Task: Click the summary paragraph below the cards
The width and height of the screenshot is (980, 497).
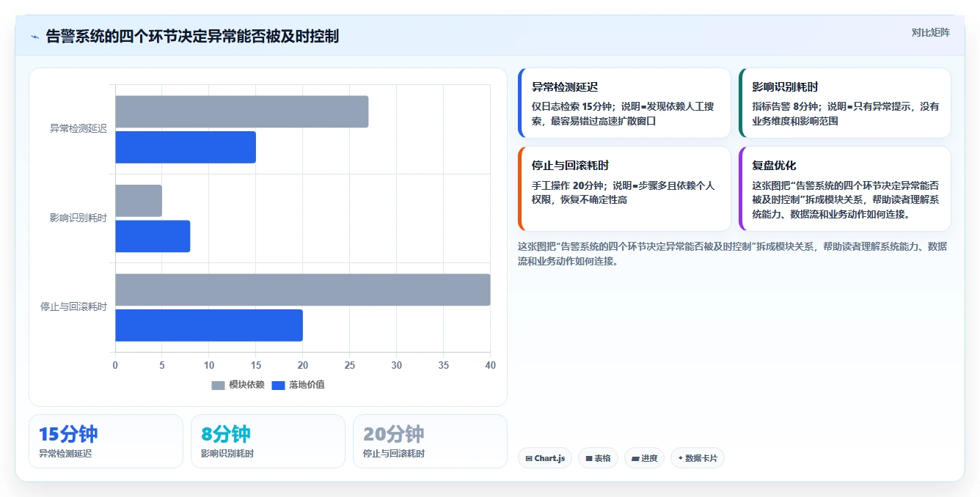Action: click(x=732, y=254)
